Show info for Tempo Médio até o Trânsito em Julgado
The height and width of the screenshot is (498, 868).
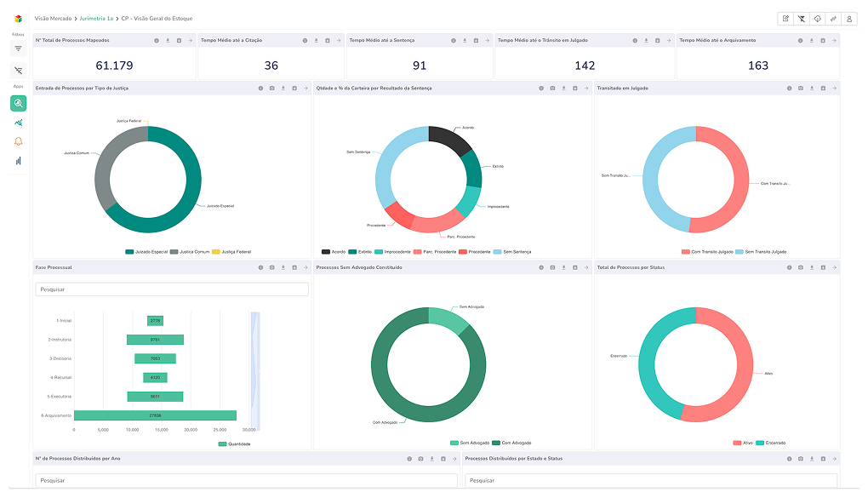(635, 41)
